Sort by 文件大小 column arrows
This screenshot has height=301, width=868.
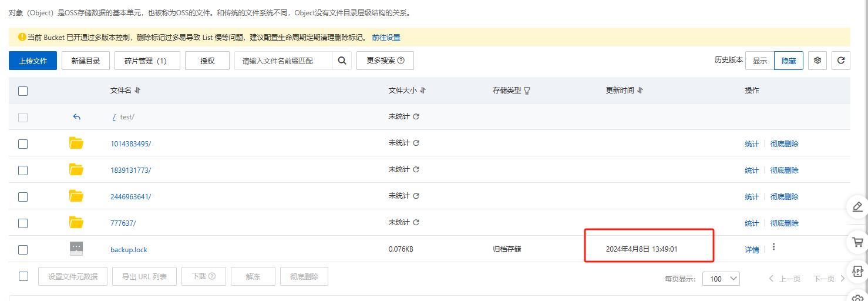[x=423, y=91]
